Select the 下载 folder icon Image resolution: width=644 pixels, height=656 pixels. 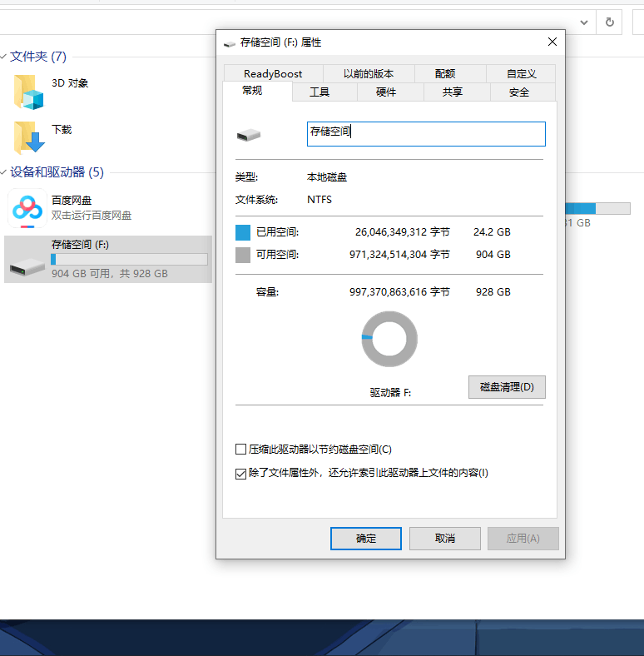click(x=28, y=137)
